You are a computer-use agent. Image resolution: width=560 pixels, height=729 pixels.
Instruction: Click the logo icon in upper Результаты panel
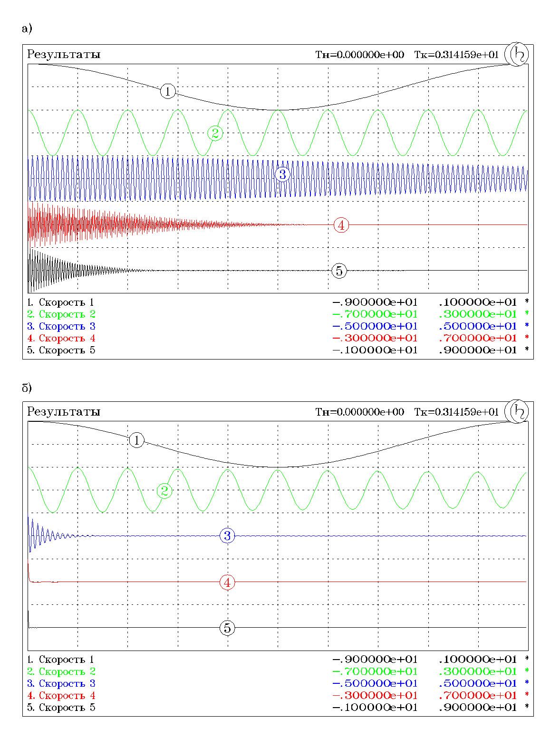[517, 55]
